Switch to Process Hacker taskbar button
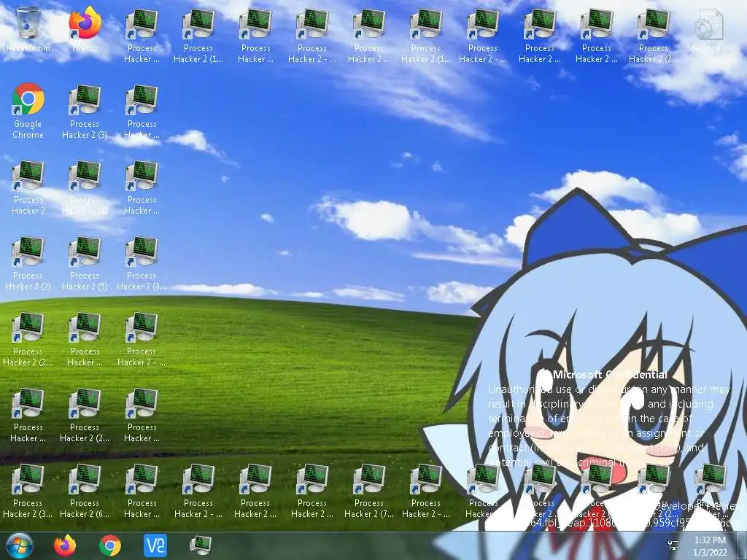 [x=201, y=545]
